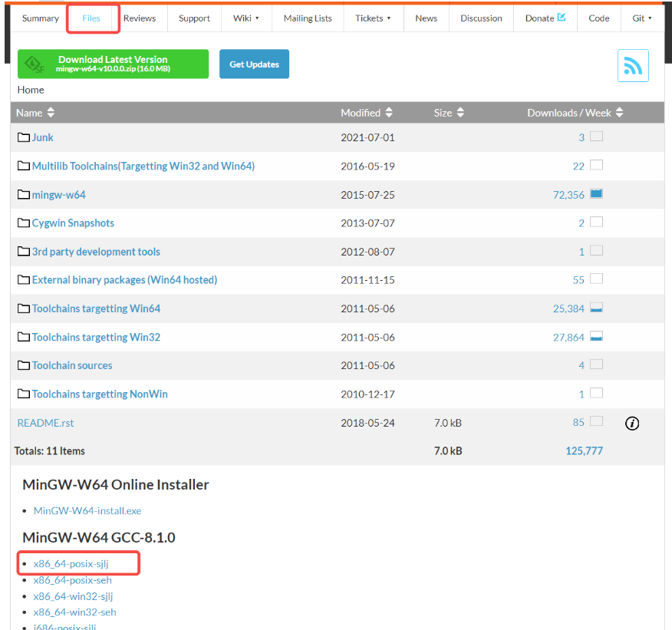The width and height of the screenshot is (672, 630).
Task: Click the External binary packages folder icon
Action: click(x=24, y=280)
